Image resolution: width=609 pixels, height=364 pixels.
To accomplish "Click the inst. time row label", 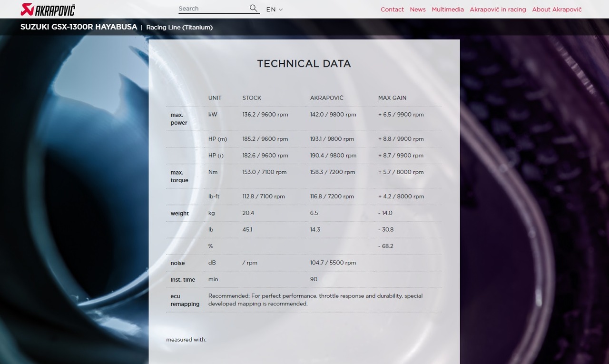I will click(183, 280).
